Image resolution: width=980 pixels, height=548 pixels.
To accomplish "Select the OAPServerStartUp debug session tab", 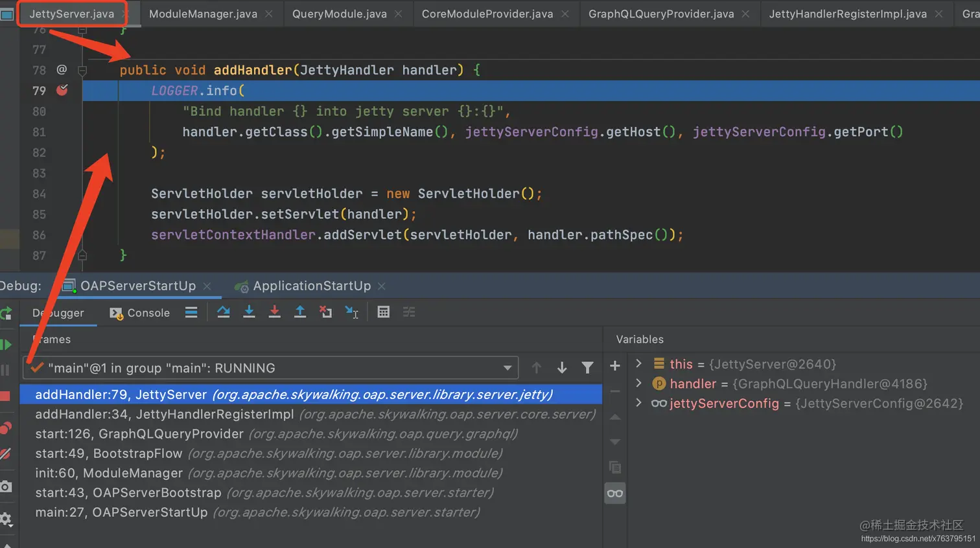I will click(x=137, y=286).
